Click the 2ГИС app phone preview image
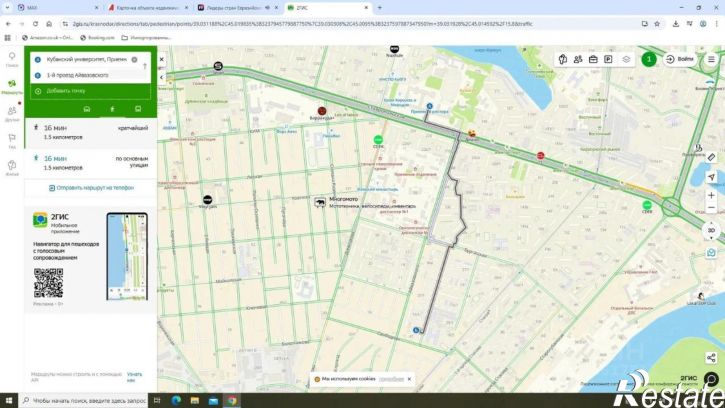725x408 pixels. (x=127, y=257)
